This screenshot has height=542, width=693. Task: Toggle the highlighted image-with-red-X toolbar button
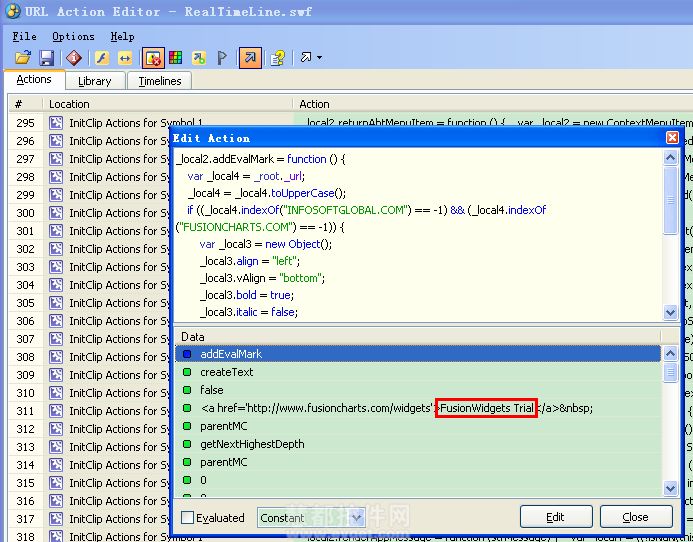[153, 58]
